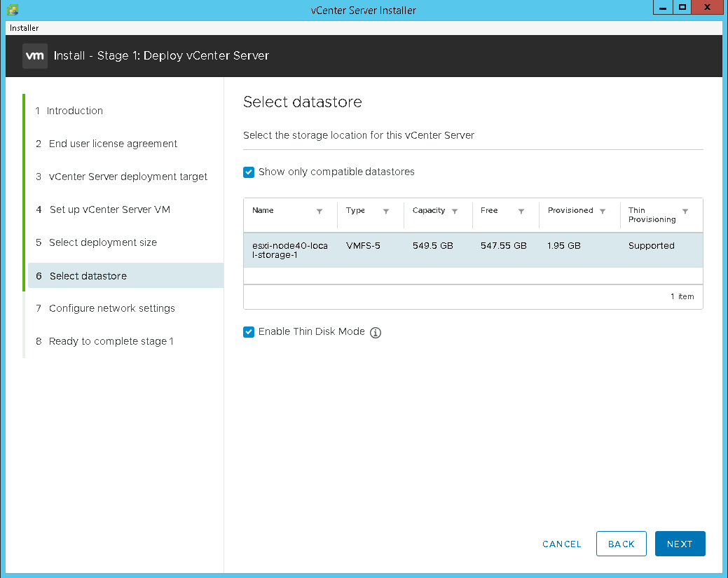Click the Free column filter icon
728x578 pixels.
click(x=521, y=211)
